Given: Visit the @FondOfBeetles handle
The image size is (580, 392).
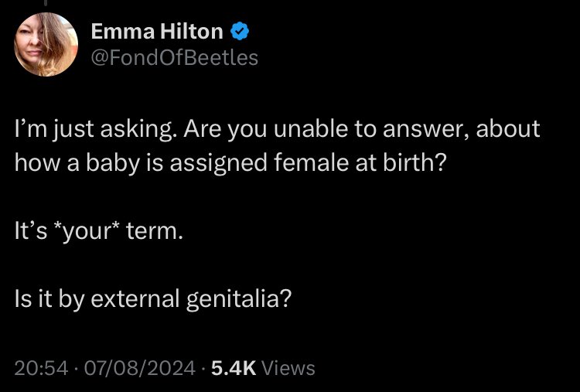Looking at the screenshot, I should [174, 58].
